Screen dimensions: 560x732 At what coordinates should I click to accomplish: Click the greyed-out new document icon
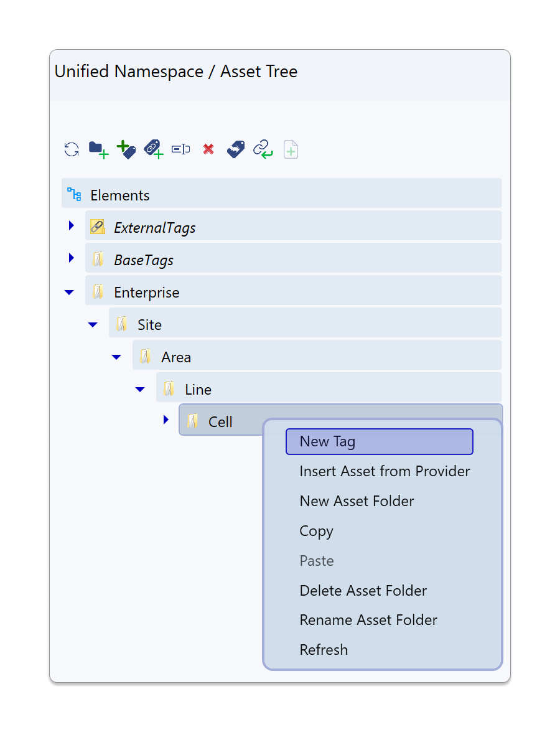291,149
